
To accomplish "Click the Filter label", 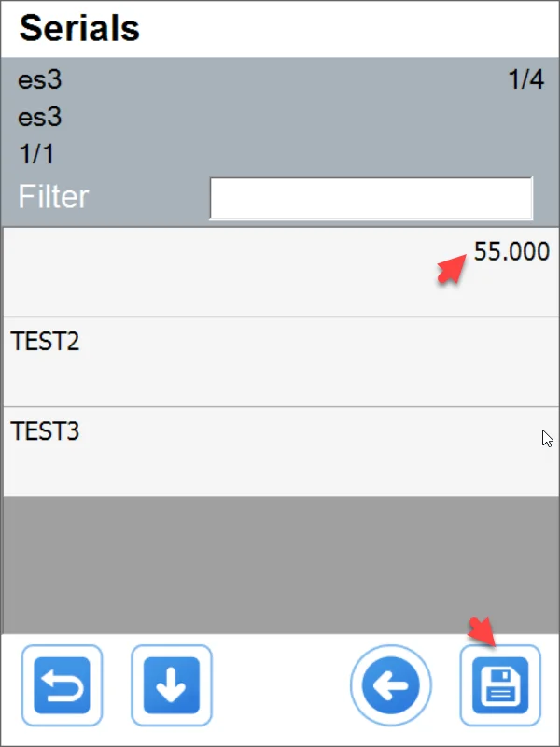I will tap(54, 198).
